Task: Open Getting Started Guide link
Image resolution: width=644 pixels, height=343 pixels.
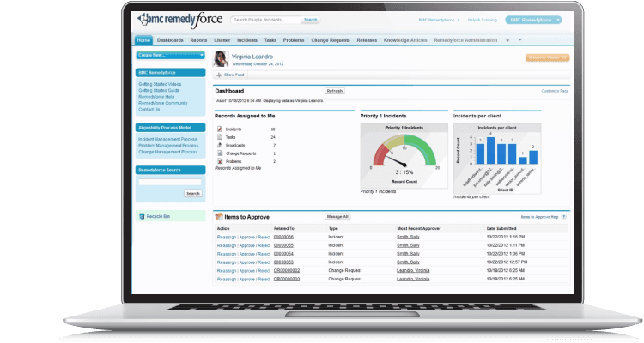Action: (159, 90)
